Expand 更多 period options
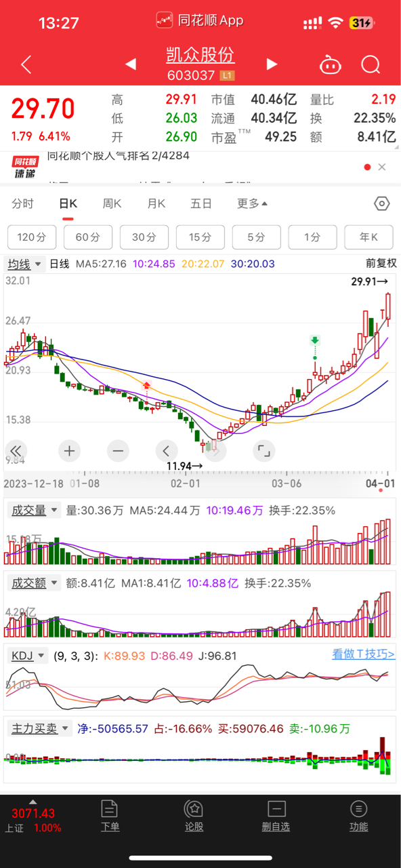Viewport: 401px width, 868px height. click(x=252, y=203)
